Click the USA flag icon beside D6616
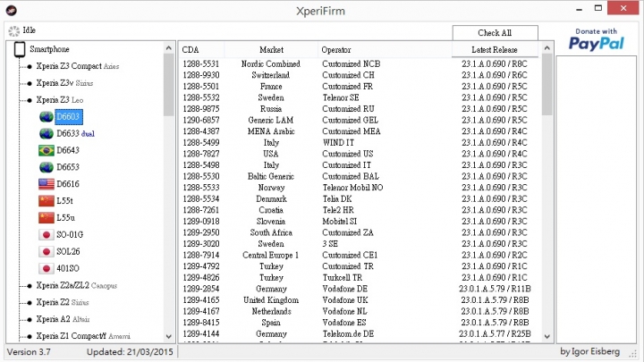644x362 pixels. click(x=47, y=184)
